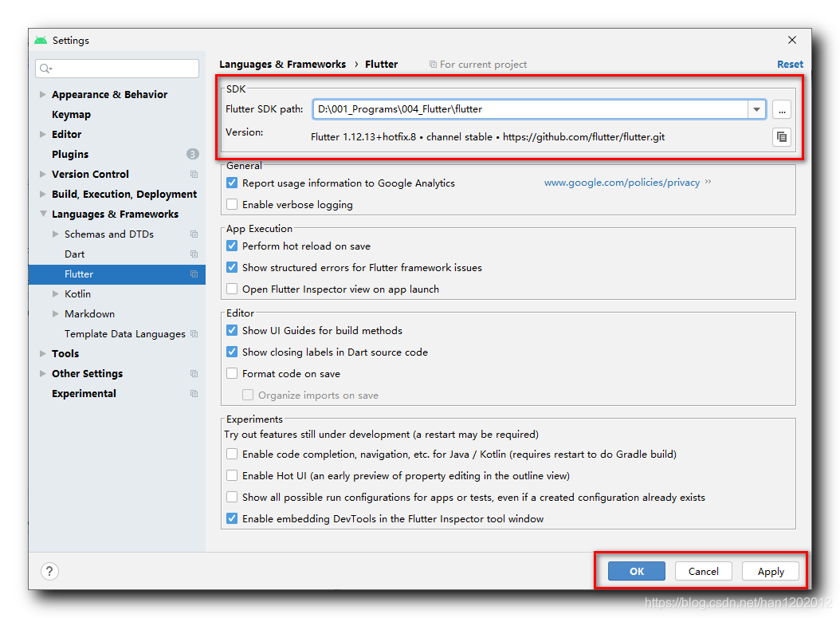Toggle Show closing labels in Dart source
The height and width of the screenshot is (618, 840).
(232, 352)
